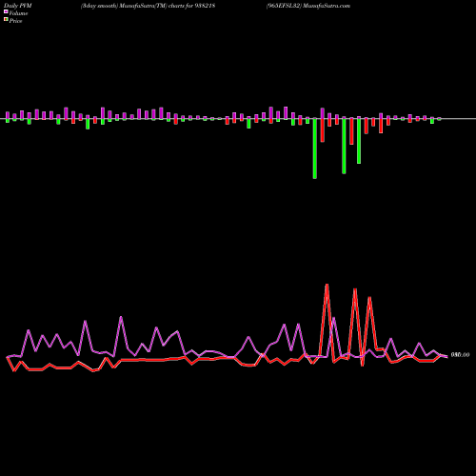Image resolution: width=476 pixels, height=476 pixels.
Task: Click the MunafaSutra charts header text
Action: (149, 6)
